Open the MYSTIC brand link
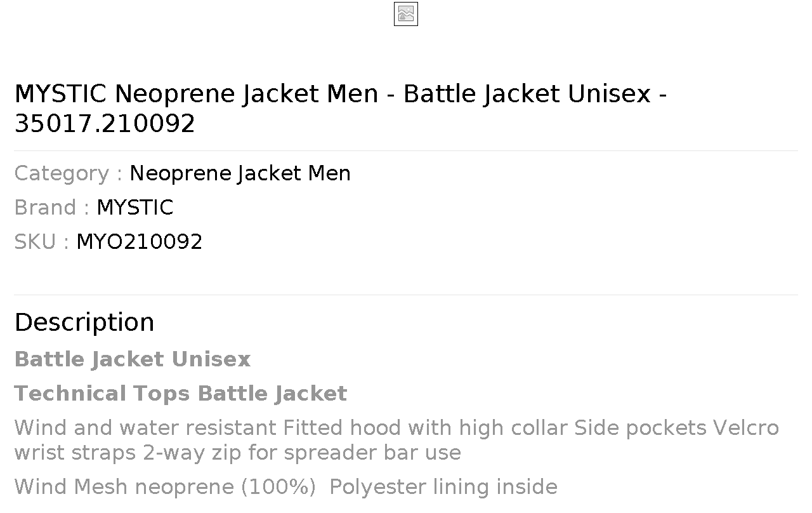The image size is (812, 513). (x=134, y=208)
